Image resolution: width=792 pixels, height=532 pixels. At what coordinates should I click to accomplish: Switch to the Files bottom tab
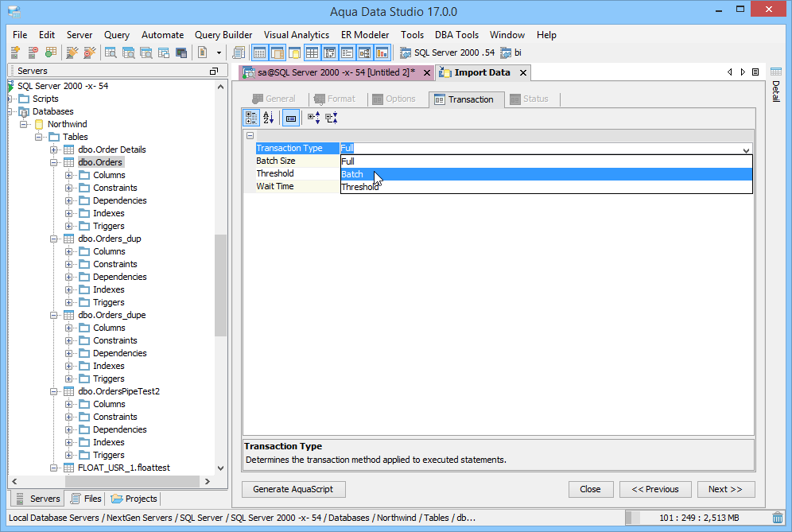tap(87, 499)
